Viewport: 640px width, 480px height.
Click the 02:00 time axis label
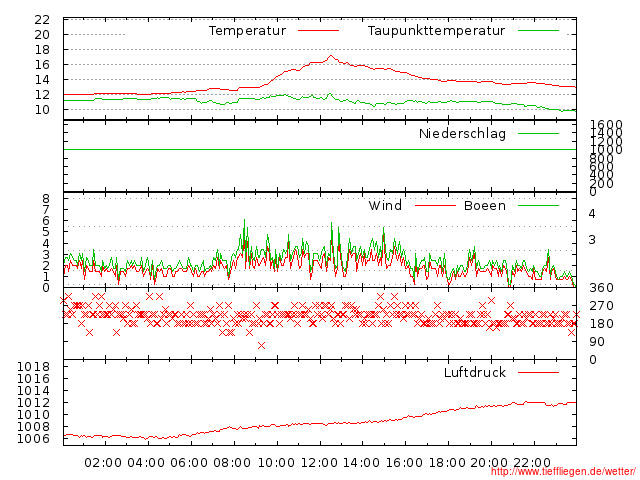[x=103, y=463]
